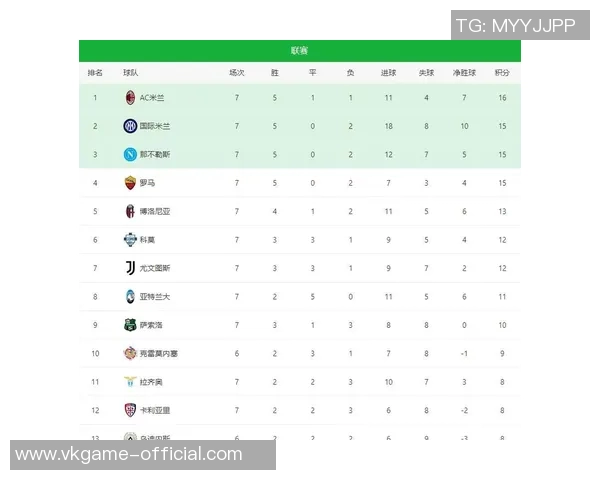
Task: Select the Atalanta club logo
Action: click(130, 297)
